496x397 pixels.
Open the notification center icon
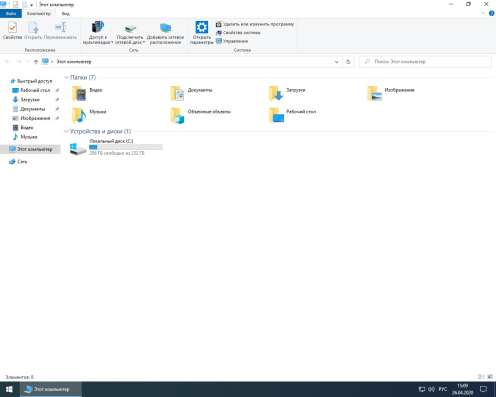[x=484, y=389]
